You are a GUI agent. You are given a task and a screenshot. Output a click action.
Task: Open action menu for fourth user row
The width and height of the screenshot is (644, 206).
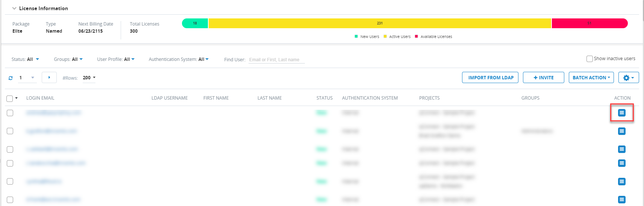[x=622, y=163]
